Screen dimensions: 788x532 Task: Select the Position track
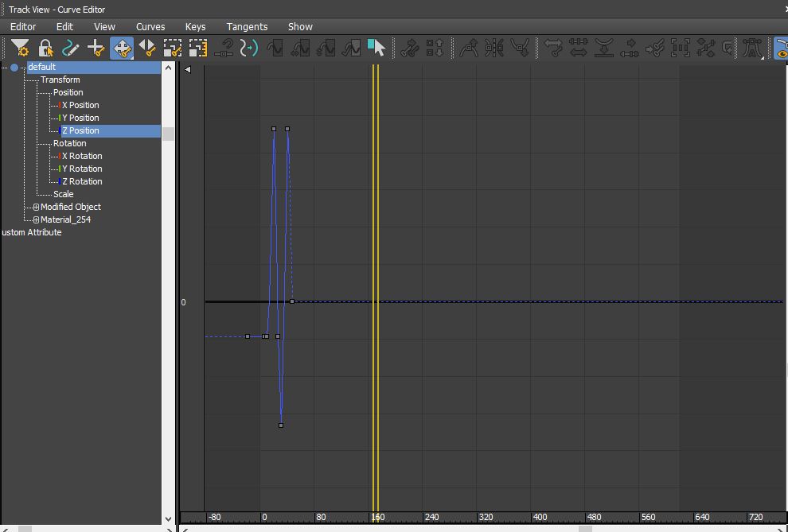68,92
